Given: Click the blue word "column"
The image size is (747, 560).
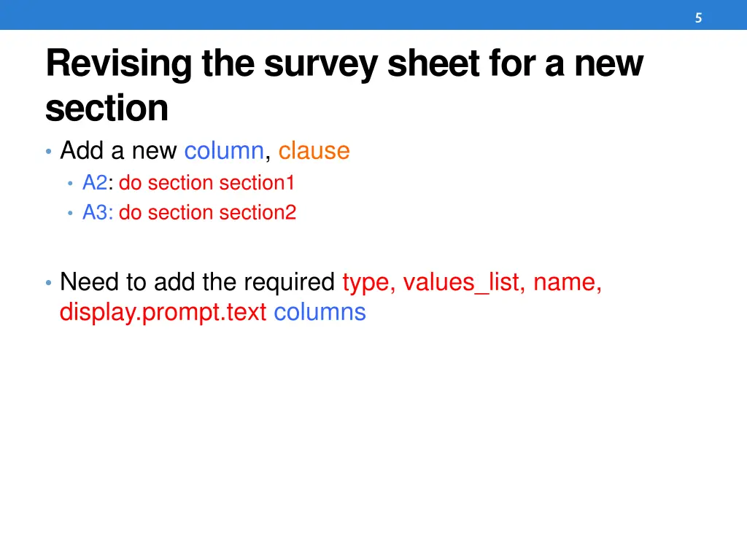Looking at the screenshot, I should point(223,151).
